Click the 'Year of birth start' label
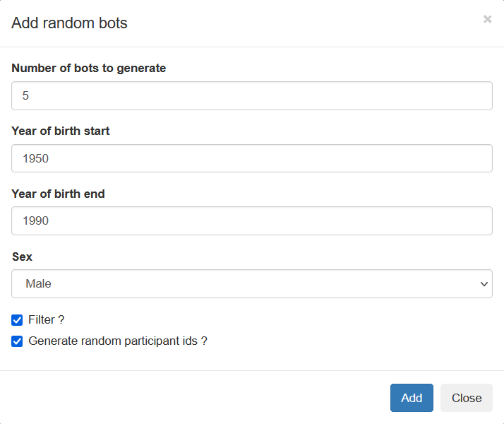The width and height of the screenshot is (504, 424). coord(61,131)
